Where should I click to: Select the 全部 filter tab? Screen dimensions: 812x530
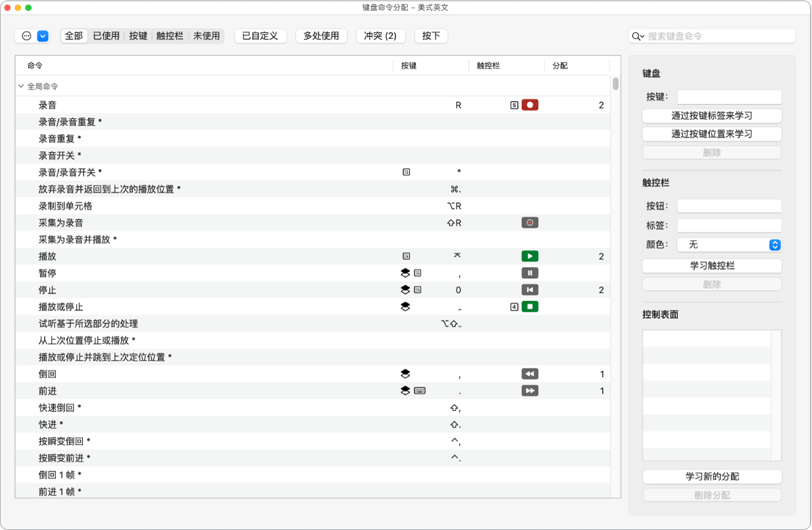coord(74,36)
